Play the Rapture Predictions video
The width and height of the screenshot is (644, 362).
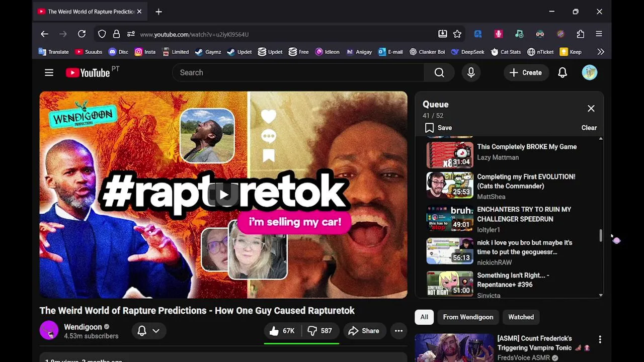pos(223,195)
